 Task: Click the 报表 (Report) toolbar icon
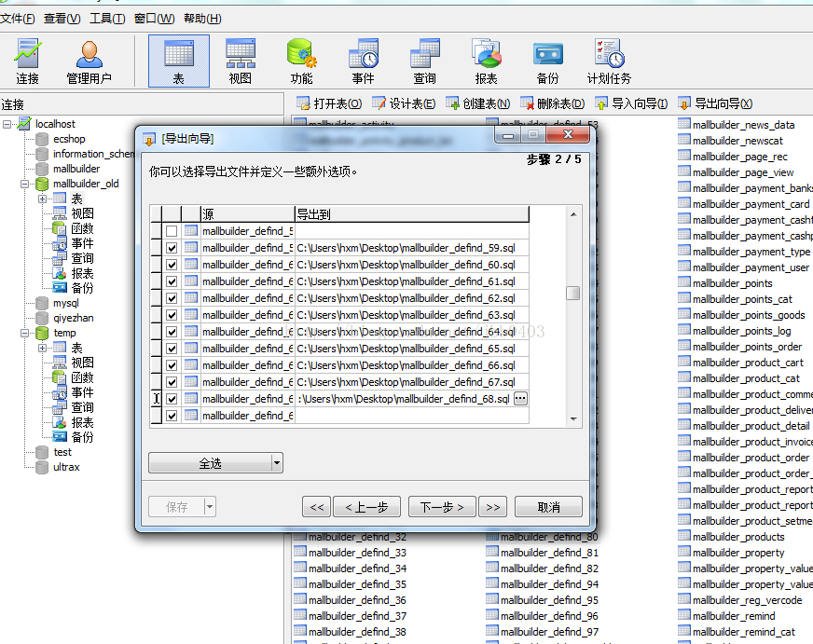pyautogui.click(x=486, y=62)
